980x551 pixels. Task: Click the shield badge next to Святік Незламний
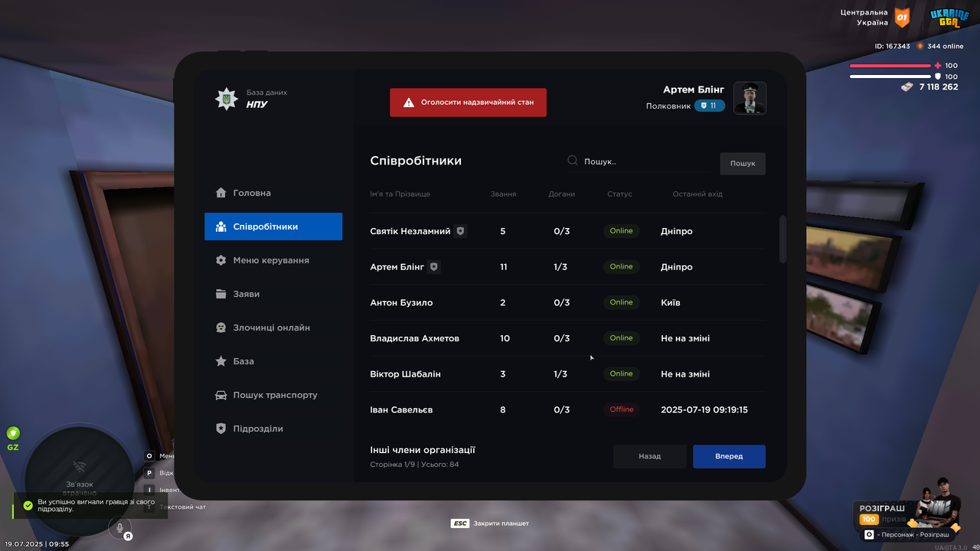(x=460, y=231)
